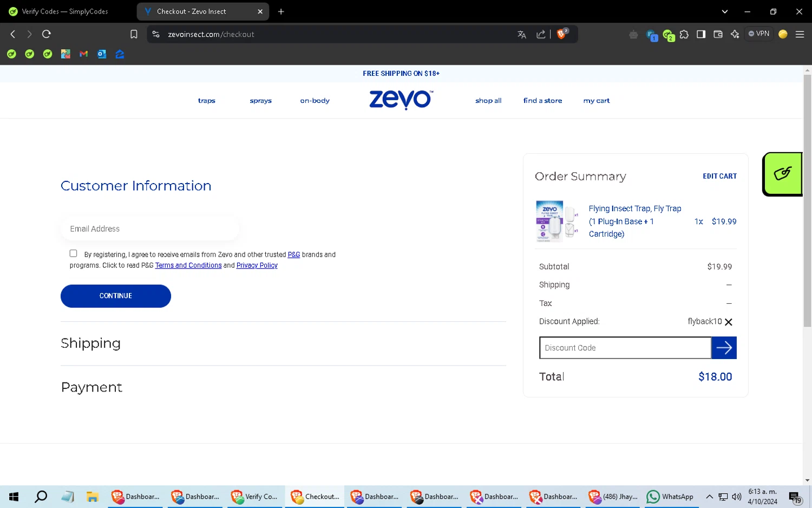The height and width of the screenshot is (508, 812).
Task: Click the VPN button in toolbar
Action: pos(759,34)
